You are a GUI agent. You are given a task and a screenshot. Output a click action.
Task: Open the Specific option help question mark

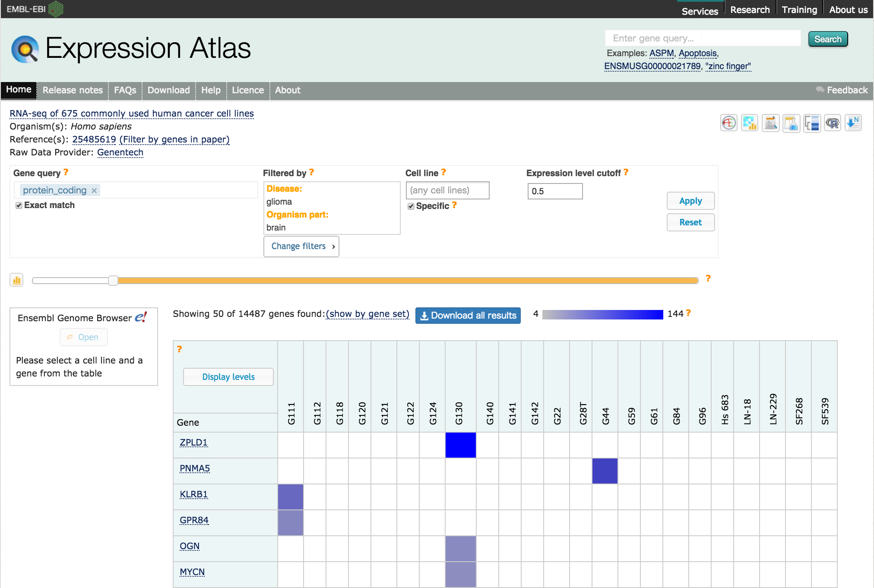454,205
